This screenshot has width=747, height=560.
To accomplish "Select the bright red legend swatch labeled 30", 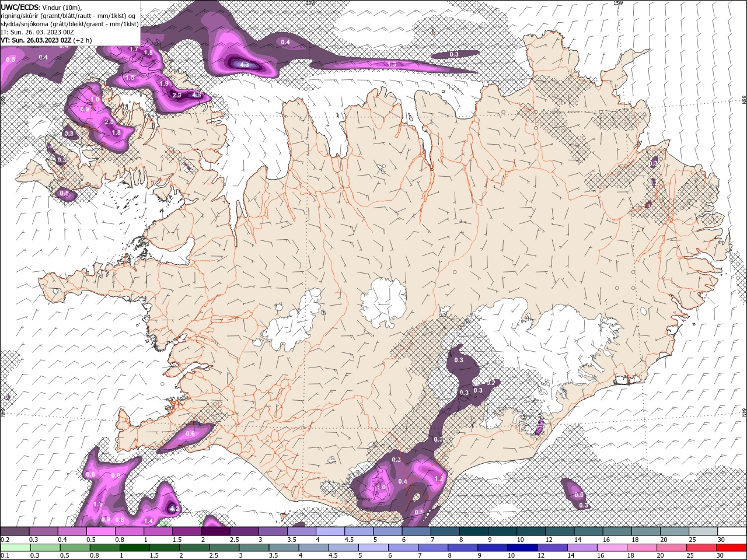I will click(731, 548).
